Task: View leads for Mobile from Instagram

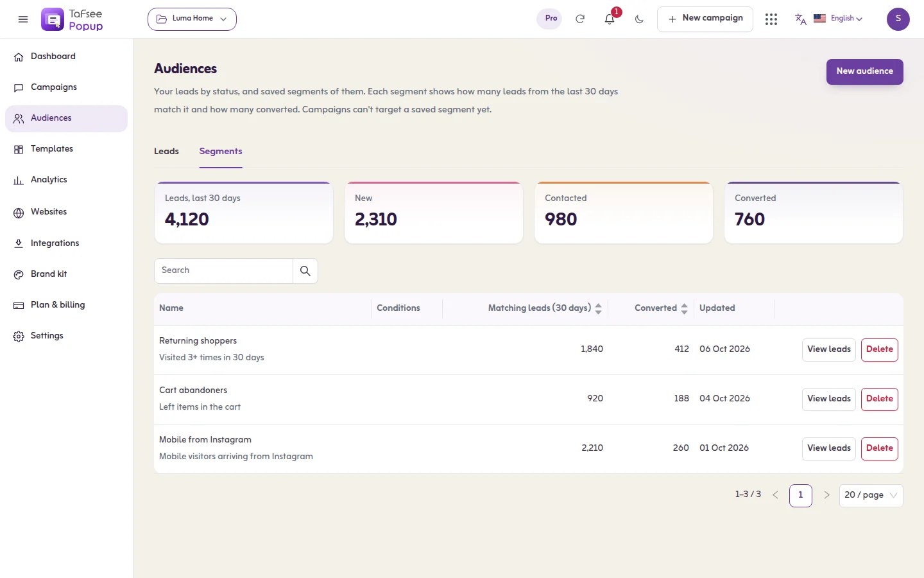Action: pos(828,448)
